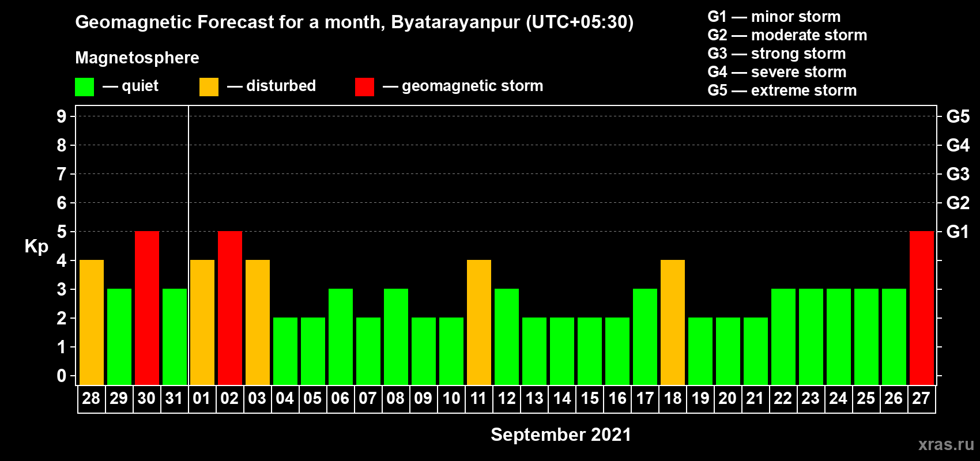Click the green bar for September 22
980x461 pixels.
783,337
